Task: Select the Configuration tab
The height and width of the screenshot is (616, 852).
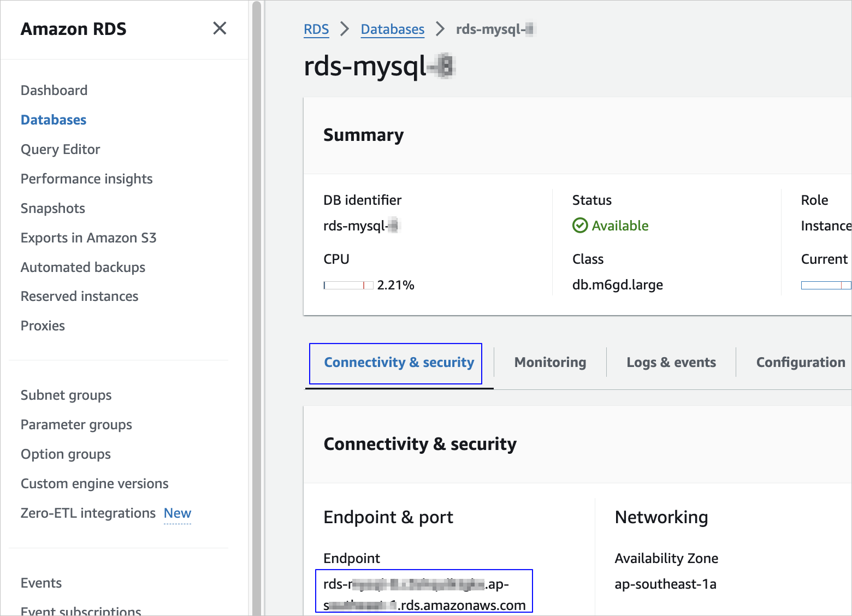Action: pyautogui.click(x=800, y=362)
